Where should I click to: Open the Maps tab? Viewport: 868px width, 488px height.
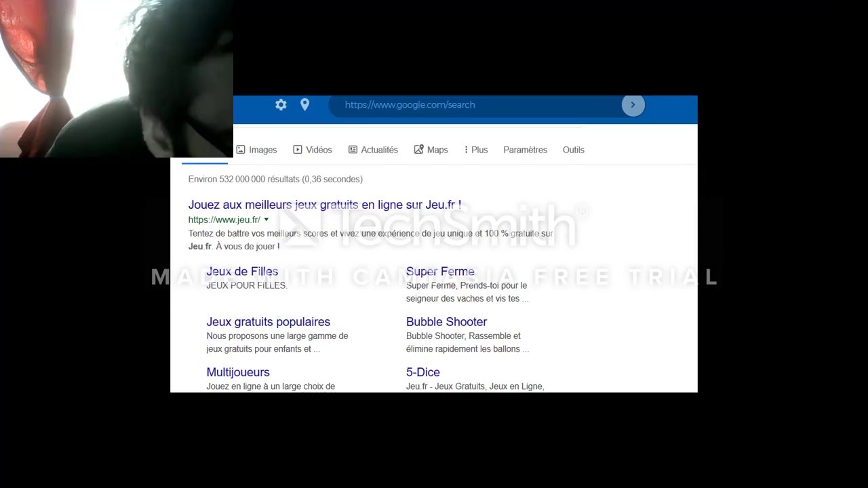(431, 150)
